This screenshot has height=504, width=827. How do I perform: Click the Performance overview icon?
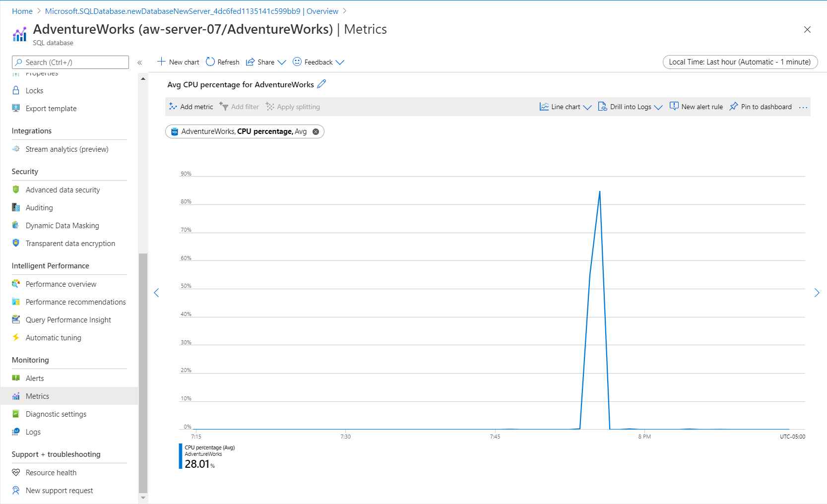coord(16,284)
